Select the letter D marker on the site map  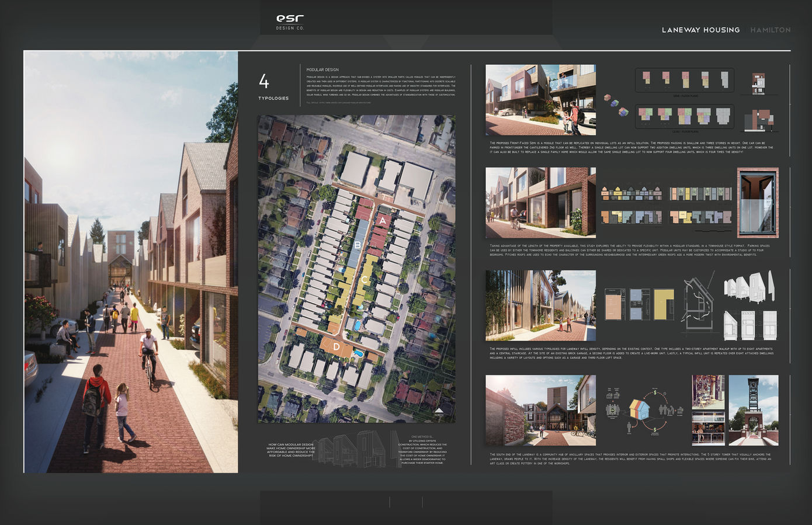(x=336, y=347)
